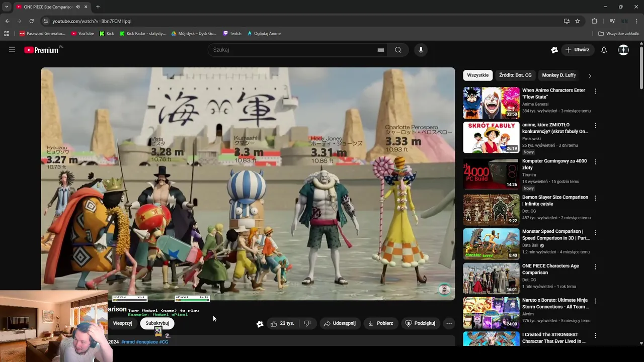Click the magnifier search button
The width and height of the screenshot is (644, 362).
[398, 50]
